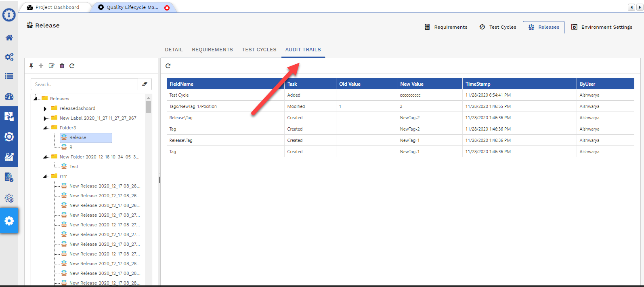The image size is (644, 287).
Task: Edit the selected release with the pencil icon
Action: point(51,66)
